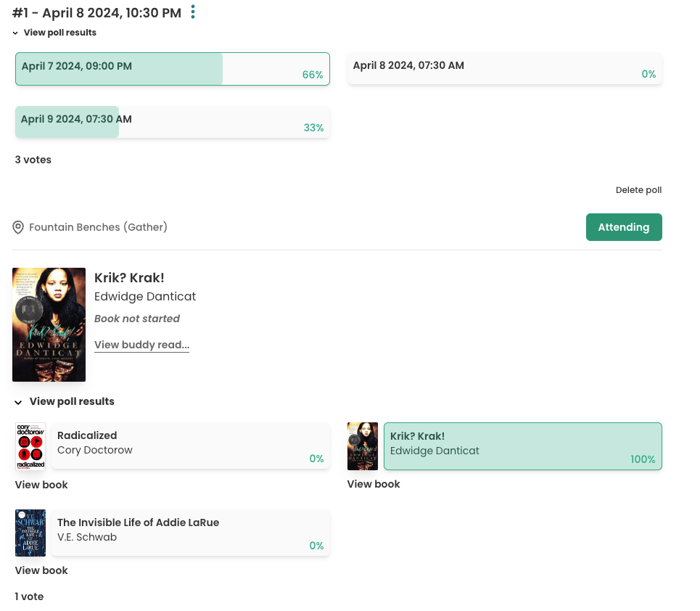This screenshot has width=700, height=611.
Task: Collapse the book poll results chevron
Action: pyautogui.click(x=18, y=403)
